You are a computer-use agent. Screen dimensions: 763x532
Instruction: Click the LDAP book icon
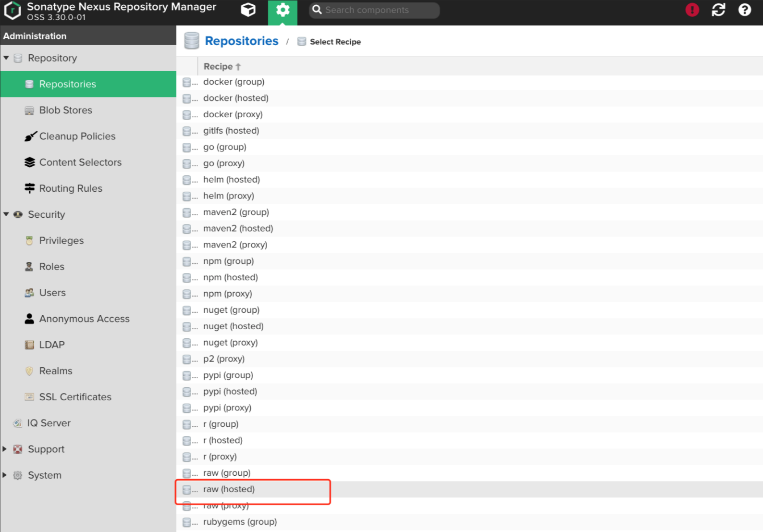(x=29, y=345)
